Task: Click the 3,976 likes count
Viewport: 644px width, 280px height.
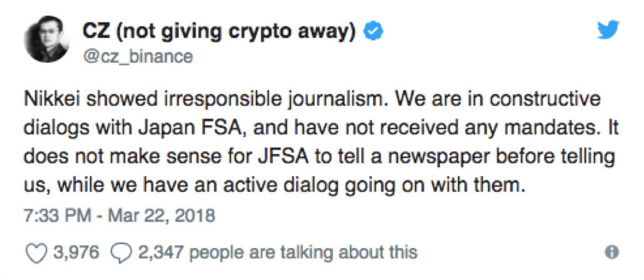Action: (x=76, y=252)
